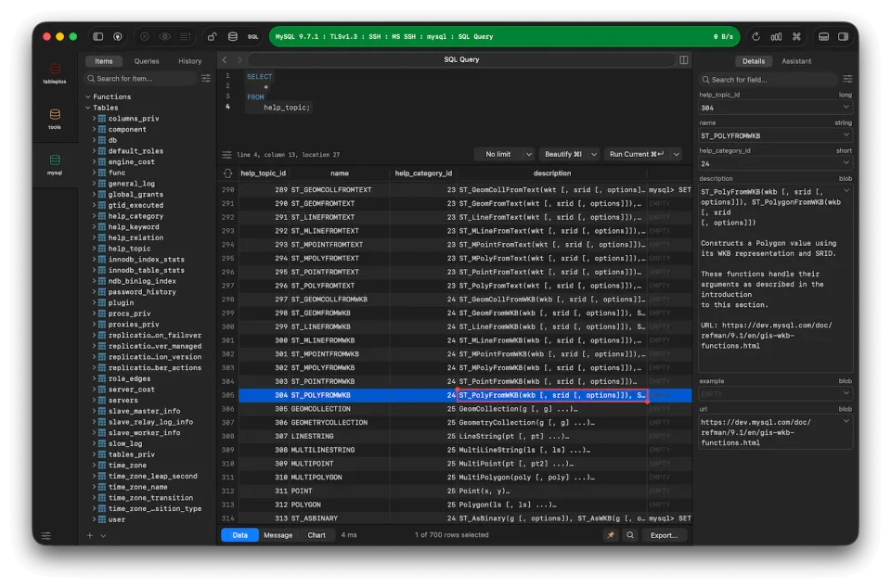Open the name field dropdown in Details

pos(846,135)
